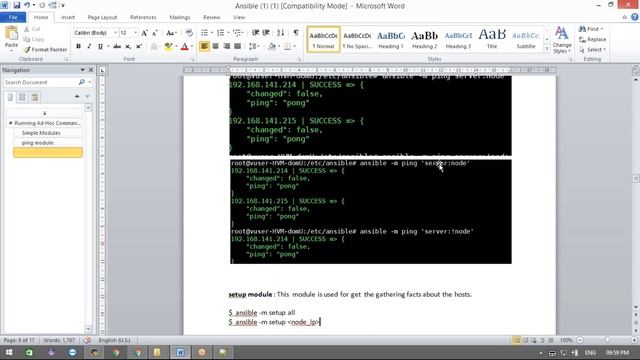Click the Select button in Editing
Image resolution: width=640 pixels, height=360 pixels.
[x=592, y=49]
